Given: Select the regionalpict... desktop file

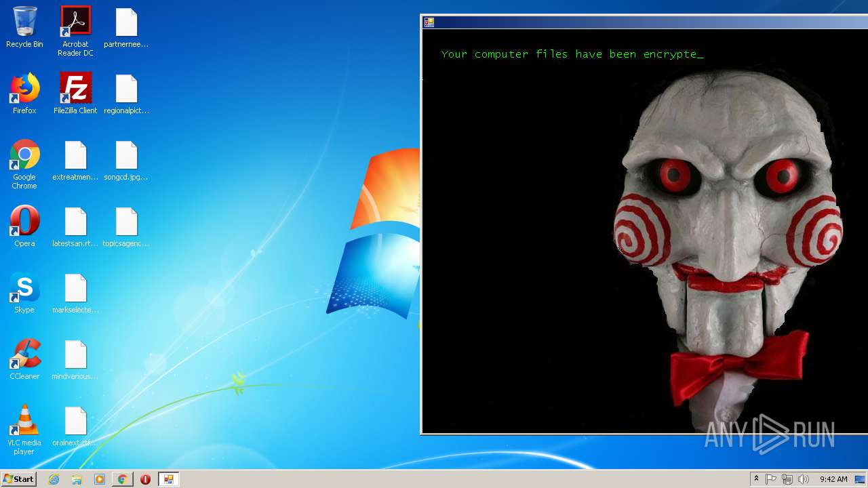Looking at the screenshot, I should [126, 94].
